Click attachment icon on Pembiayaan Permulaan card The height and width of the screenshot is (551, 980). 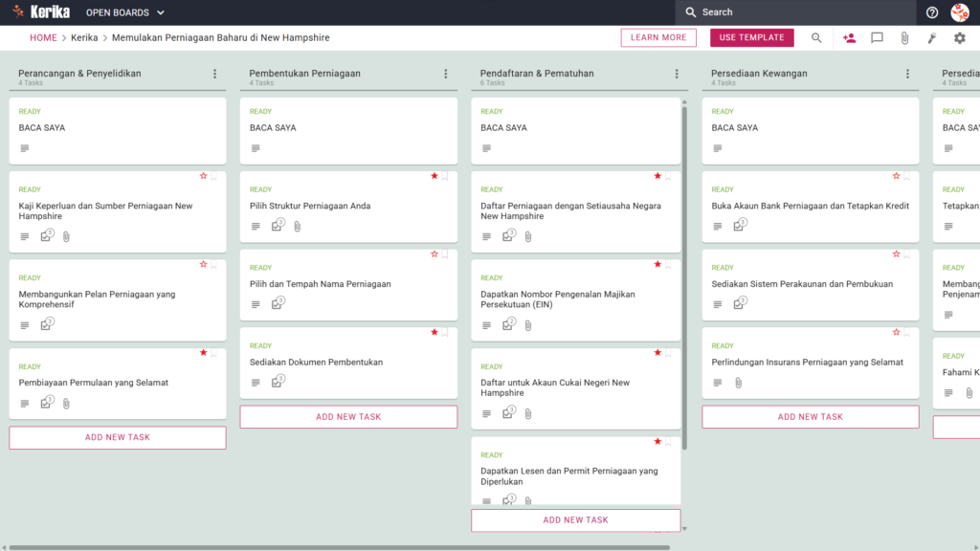tap(66, 404)
